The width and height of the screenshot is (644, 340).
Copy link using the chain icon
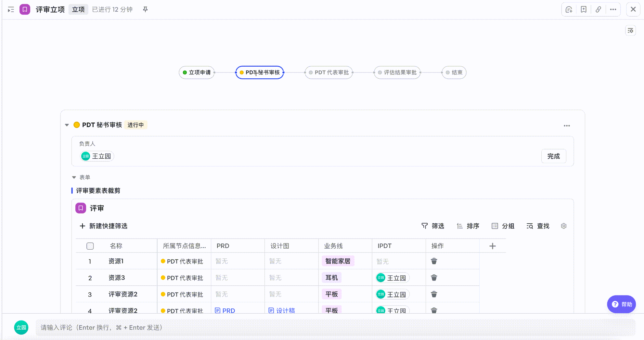(x=598, y=9)
